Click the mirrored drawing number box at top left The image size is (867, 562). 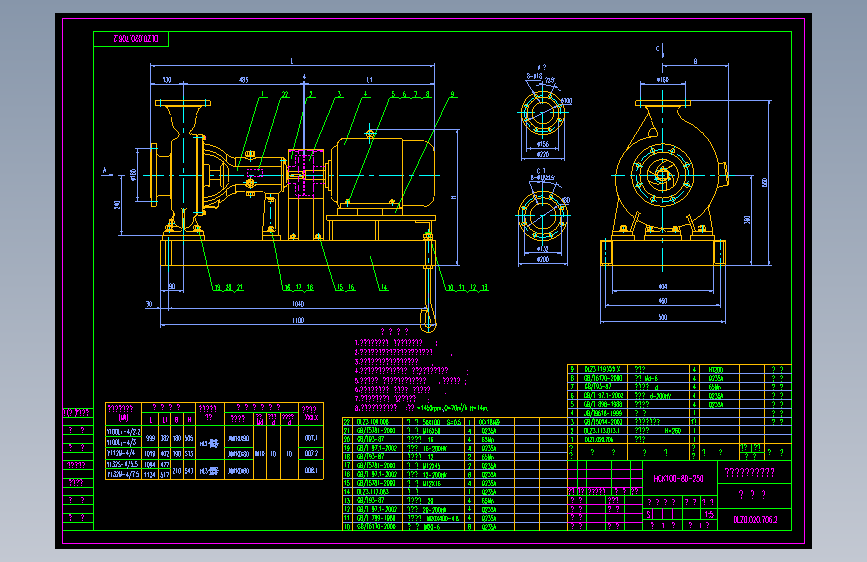131,39
